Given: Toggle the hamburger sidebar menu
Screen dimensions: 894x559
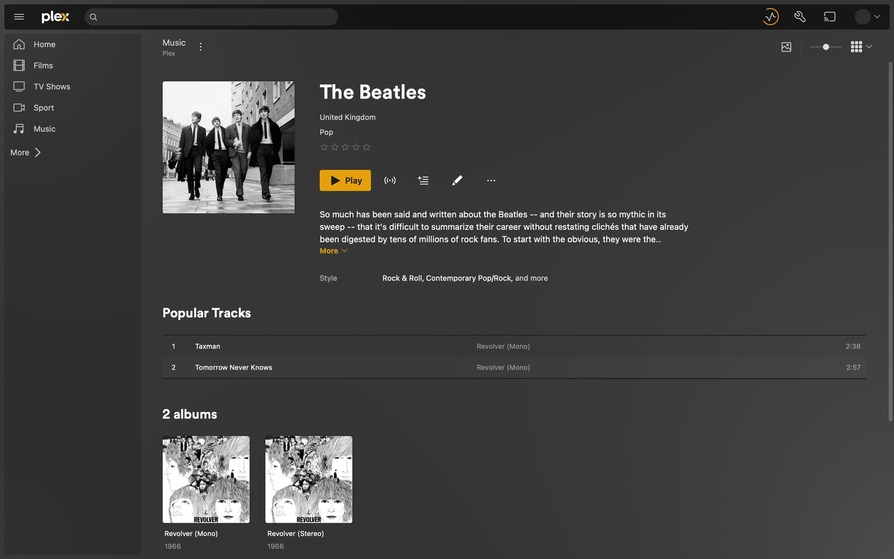Looking at the screenshot, I should pos(19,17).
